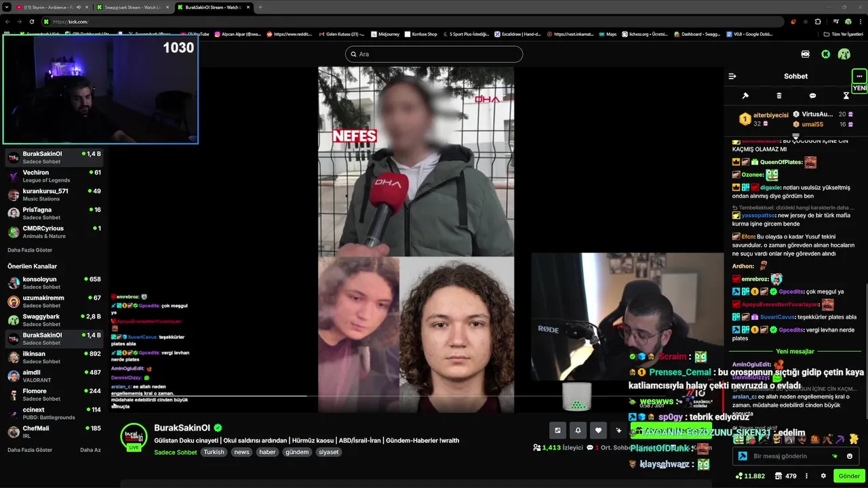
Task: Click the picture-in-picture webcam overlay
Action: point(100,89)
